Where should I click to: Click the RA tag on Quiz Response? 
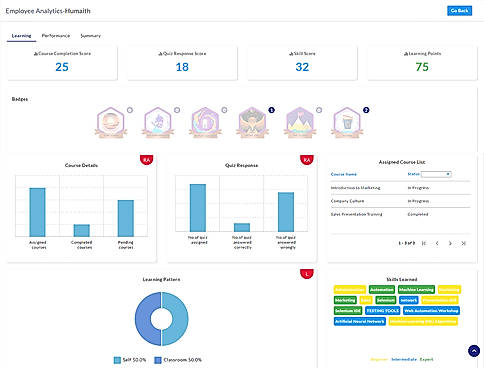pyautogui.click(x=307, y=160)
